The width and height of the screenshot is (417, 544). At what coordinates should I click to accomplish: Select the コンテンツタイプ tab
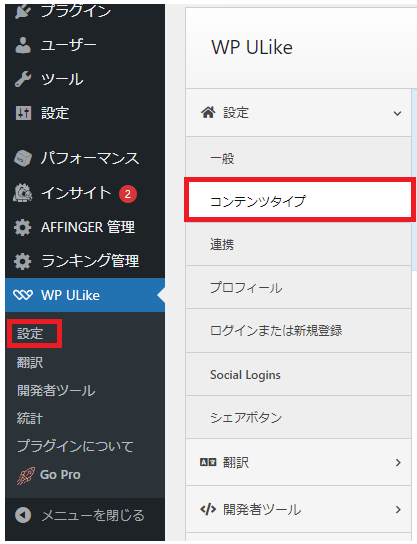(300, 200)
